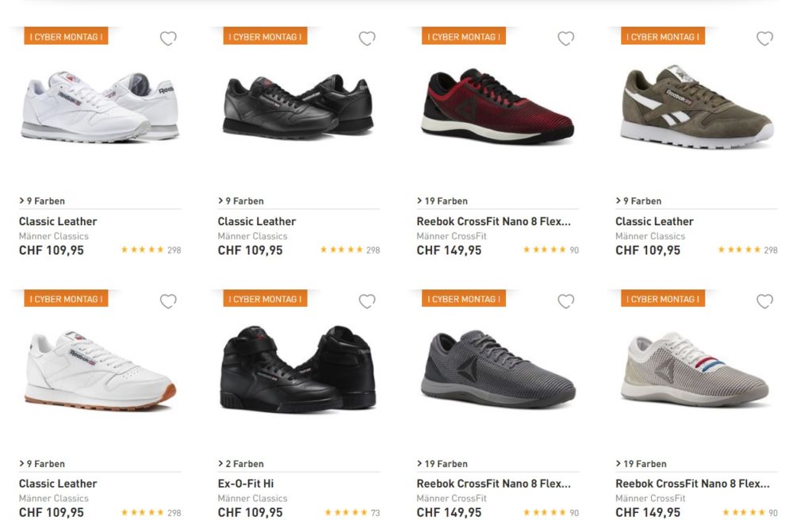Add grey CrossFit Nano 8 to wishlist

tap(566, 301)
